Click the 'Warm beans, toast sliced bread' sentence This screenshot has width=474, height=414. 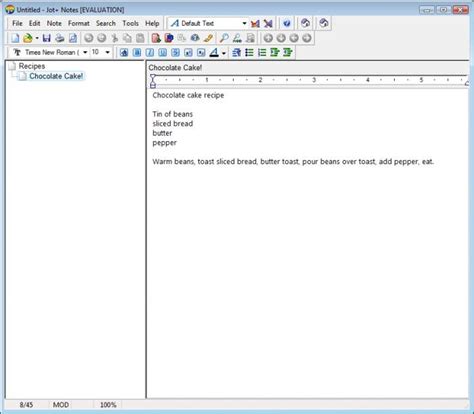pyautogui.click(x=293, y=162)
